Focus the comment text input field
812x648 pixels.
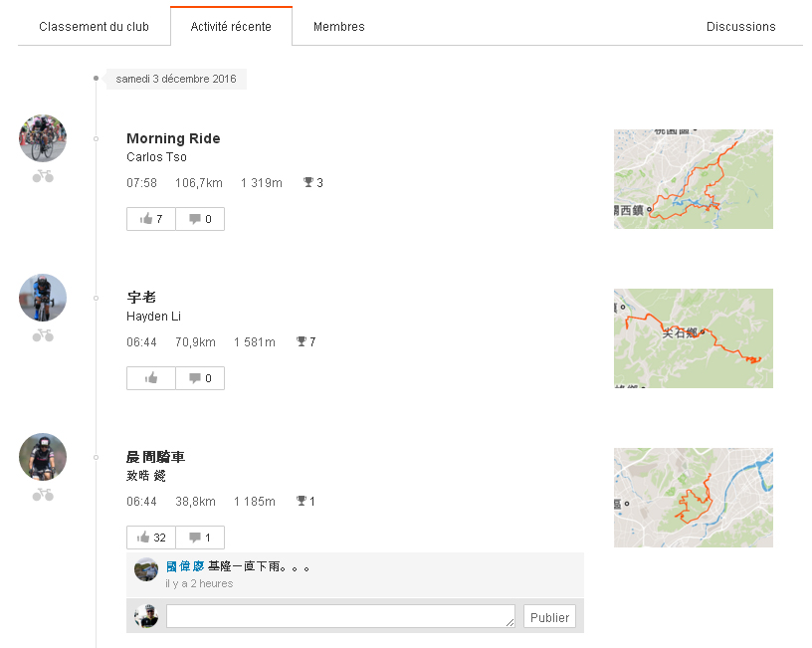pos(340,617)
